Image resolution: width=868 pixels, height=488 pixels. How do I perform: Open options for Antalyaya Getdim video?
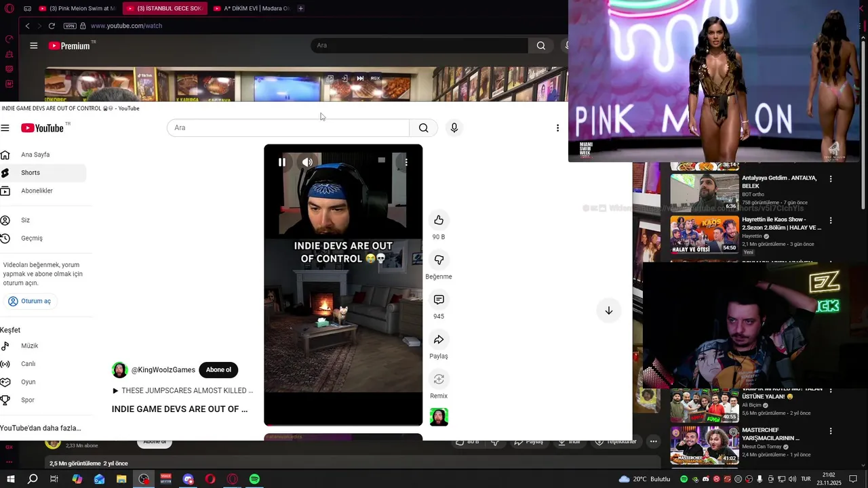831,179
